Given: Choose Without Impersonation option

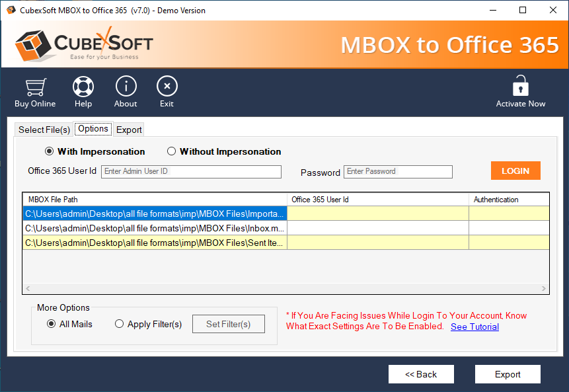Looking at the screenshot, I should (x=172, y=151).
